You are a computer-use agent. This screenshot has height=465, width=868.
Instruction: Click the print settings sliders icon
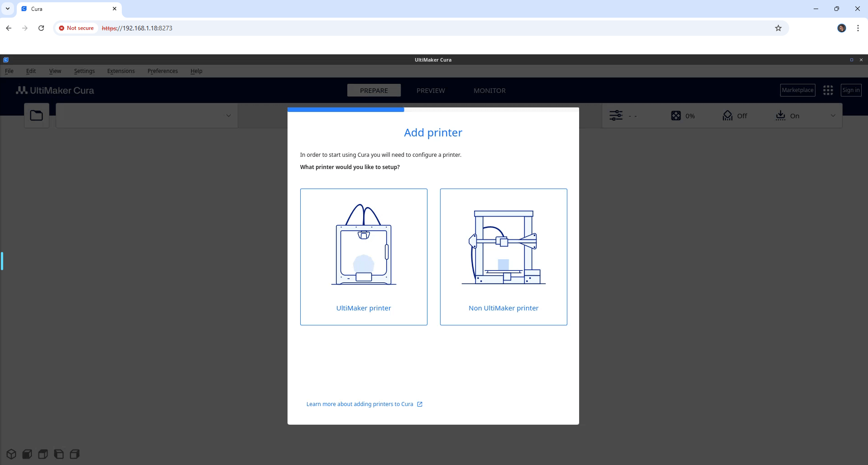(x=616, y=116)
